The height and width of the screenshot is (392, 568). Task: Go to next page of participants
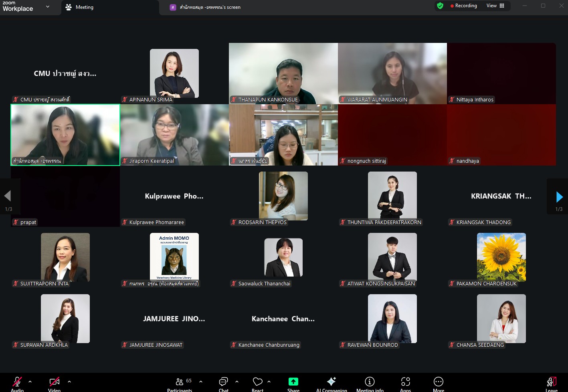click(559, 197)
